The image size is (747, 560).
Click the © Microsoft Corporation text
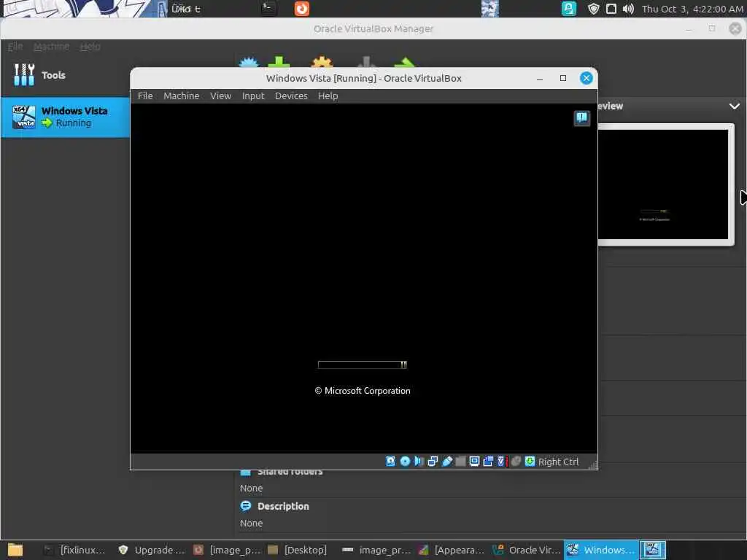[x=363, y=391]
